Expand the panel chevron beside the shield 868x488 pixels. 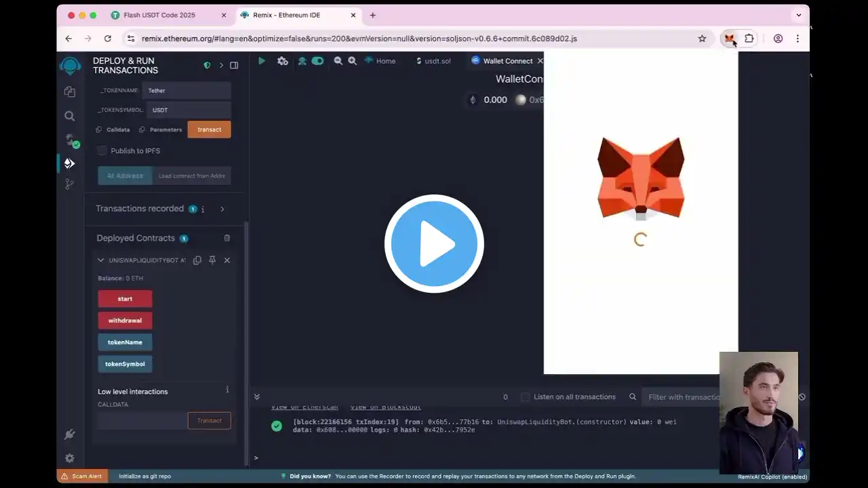[x=221, y=65]
